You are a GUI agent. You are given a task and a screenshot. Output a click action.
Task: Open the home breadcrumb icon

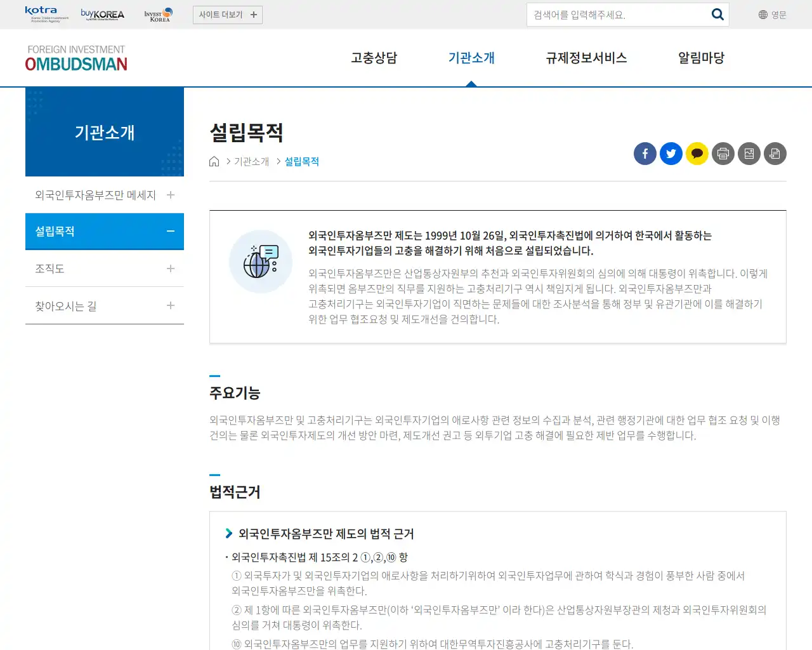214,161
